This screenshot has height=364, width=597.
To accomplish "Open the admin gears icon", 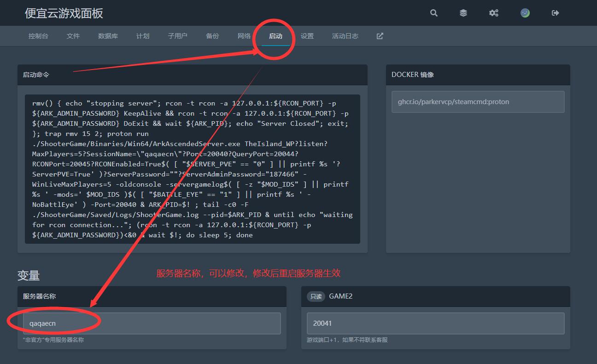I will (x=494, y=13).
